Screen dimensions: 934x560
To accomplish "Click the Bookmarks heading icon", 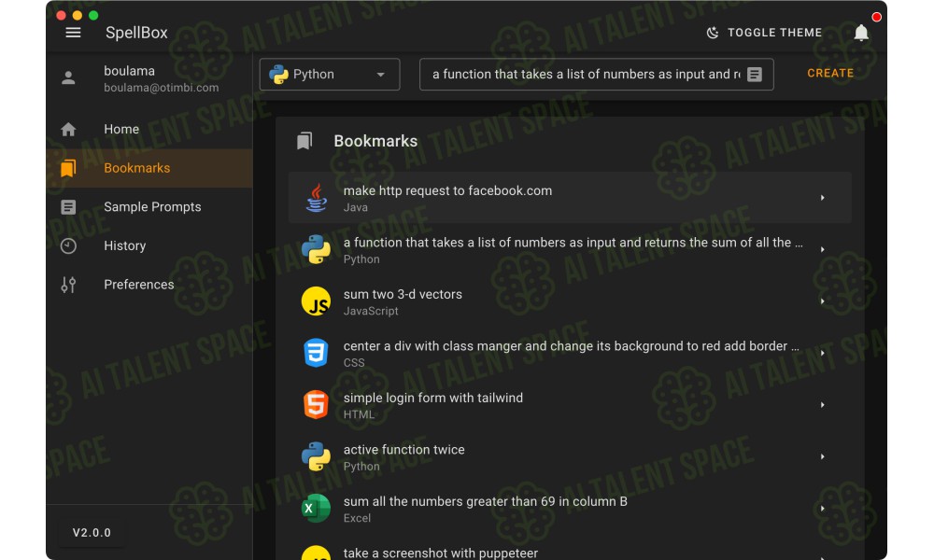I will click(304, 141).
